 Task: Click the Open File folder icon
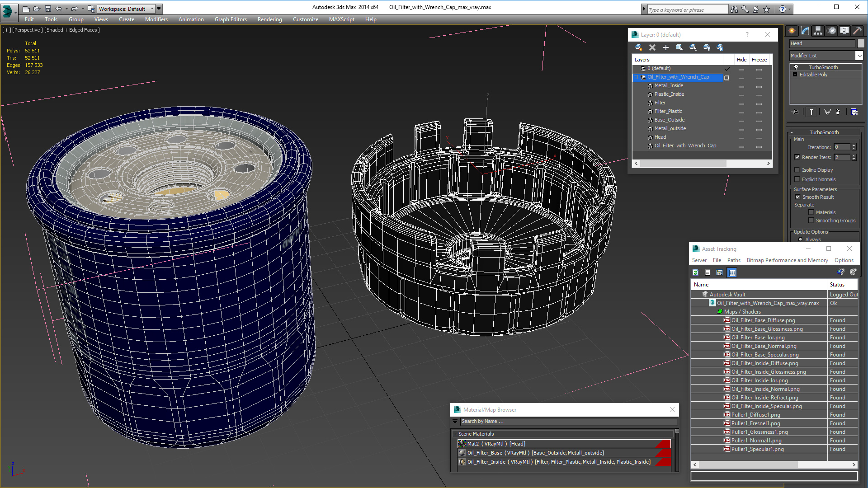37,9
